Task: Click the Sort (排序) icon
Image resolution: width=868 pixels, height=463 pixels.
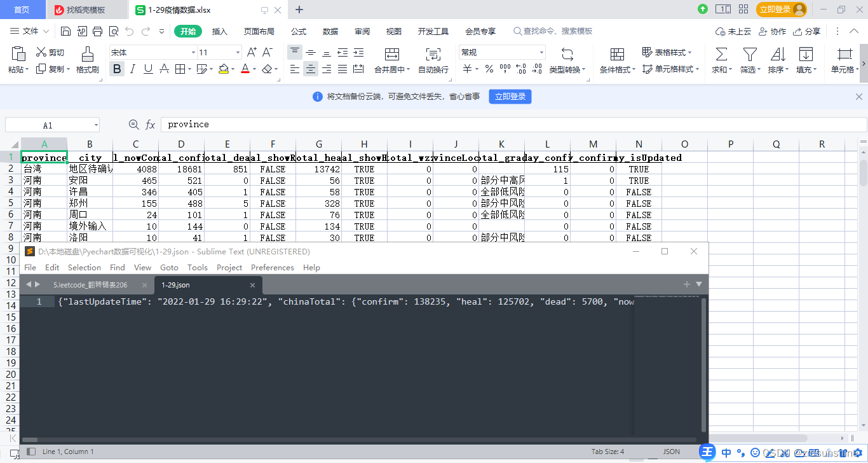Action: (x=778, y=55)
